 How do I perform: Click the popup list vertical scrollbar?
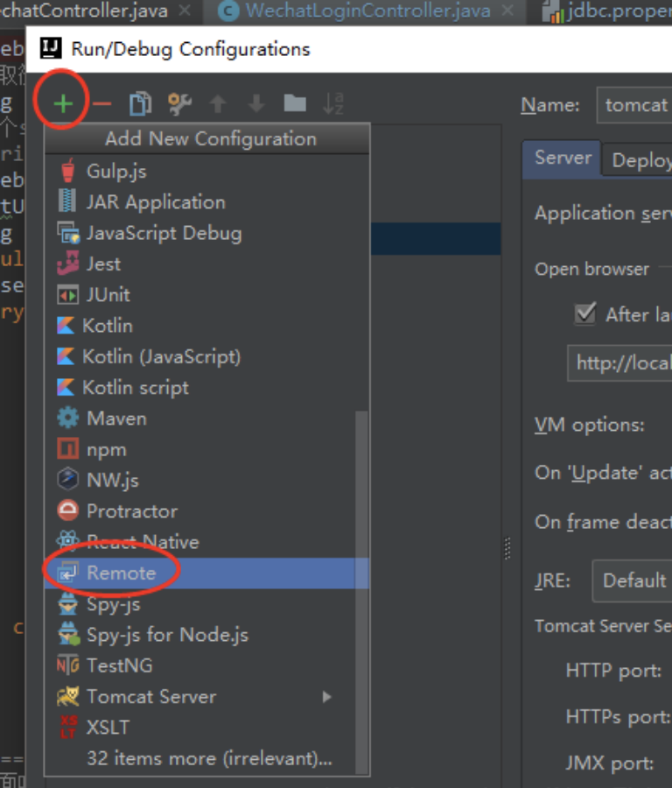click(361, 592)
